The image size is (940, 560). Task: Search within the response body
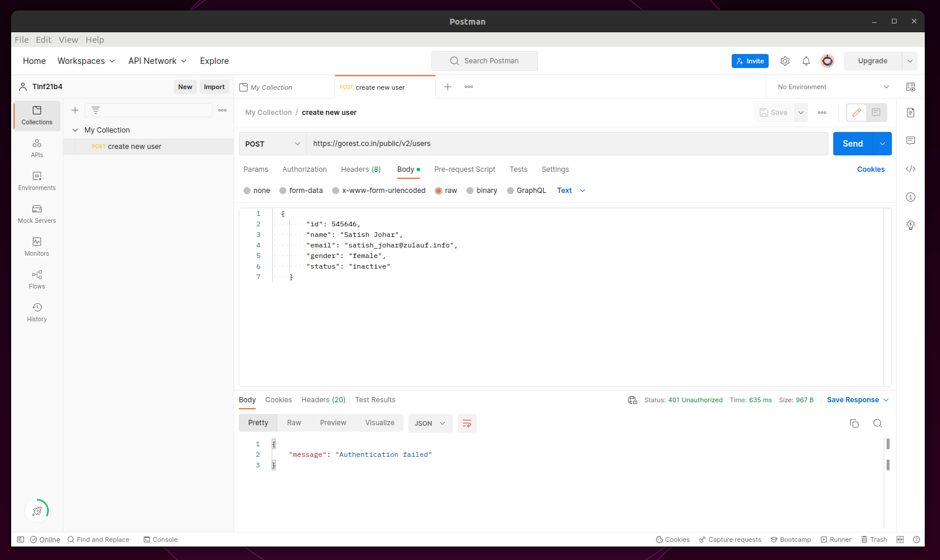(x=878, y=423)
